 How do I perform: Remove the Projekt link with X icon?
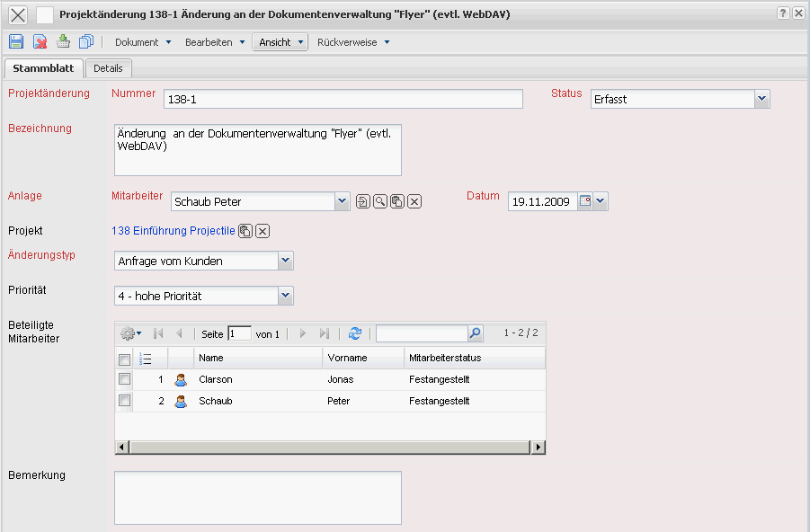click(x=263, y=232)
